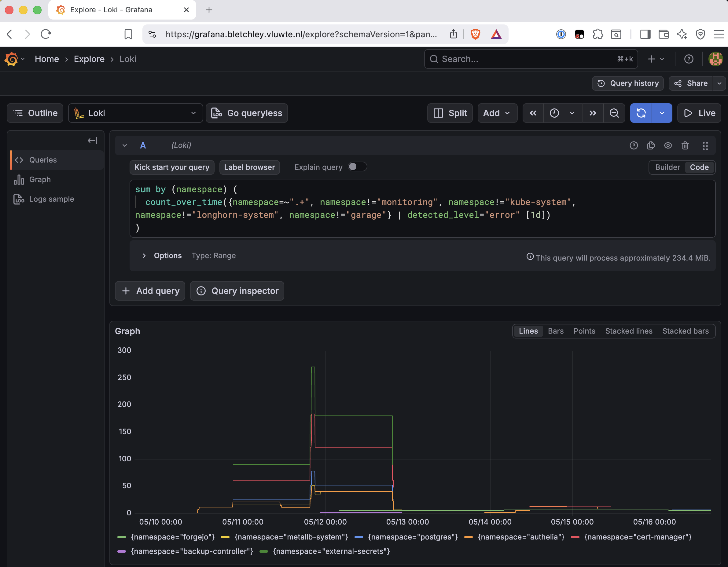Switch the query editor to Code mode
This screenshot has width=728, height=567.
(699, 167)
